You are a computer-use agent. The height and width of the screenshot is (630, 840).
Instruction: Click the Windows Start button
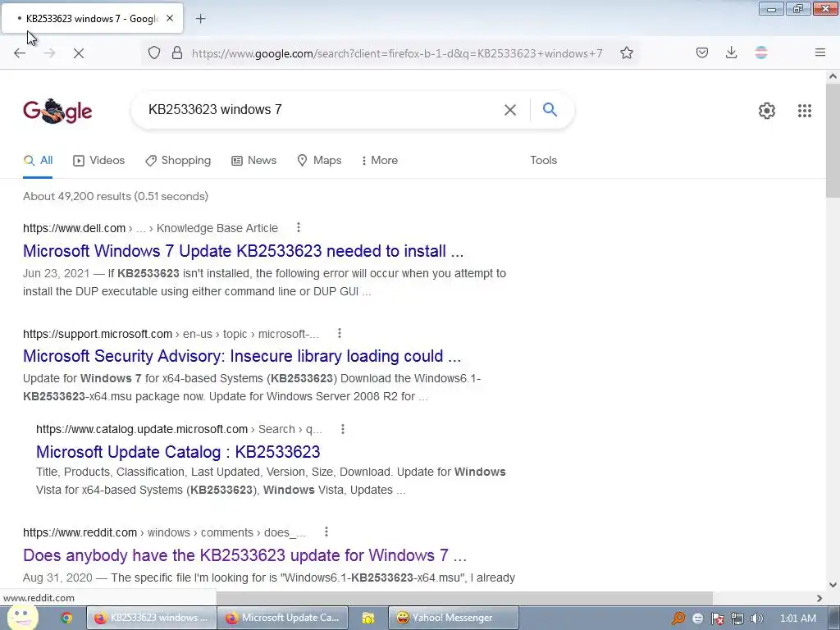click(21, 618)
